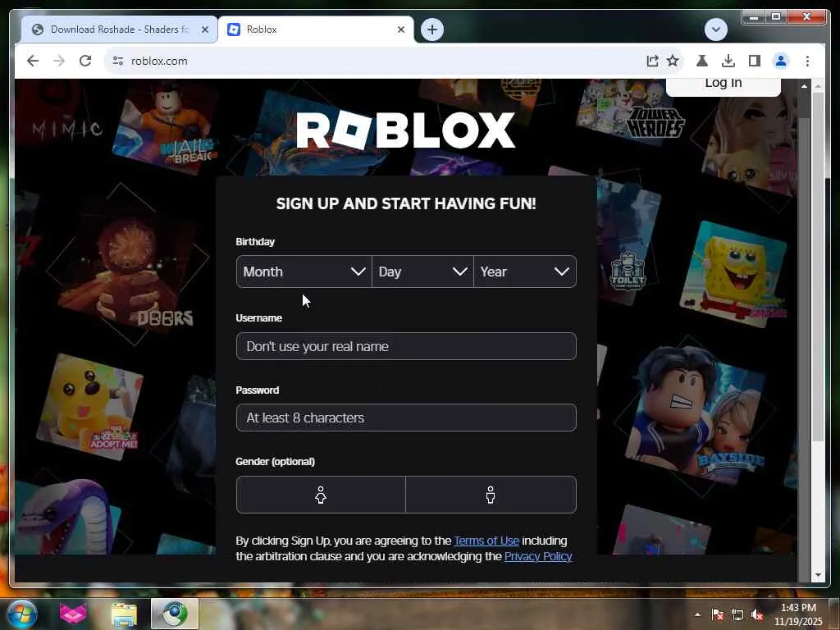Switch to the Download Roshade tab
The height and width of the screenshot is (630, 840).
119,30
